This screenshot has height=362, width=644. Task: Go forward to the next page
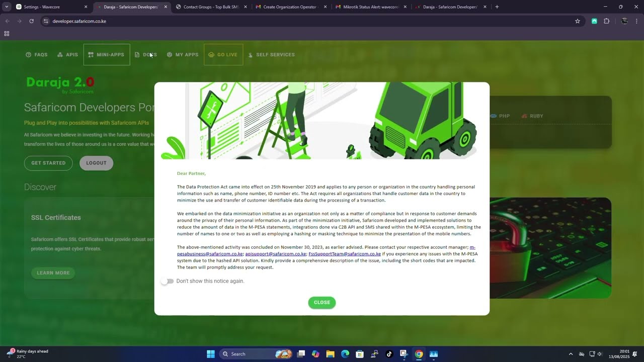(19, 21)
